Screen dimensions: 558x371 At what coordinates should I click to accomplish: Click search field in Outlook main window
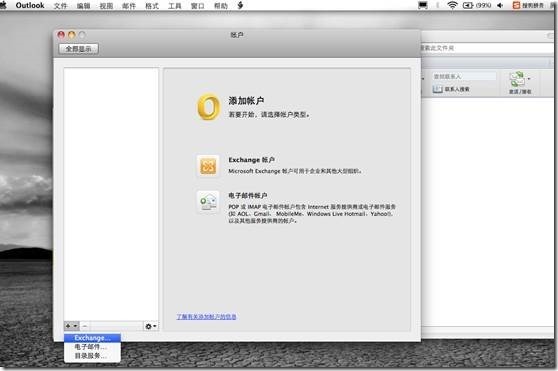488,48
